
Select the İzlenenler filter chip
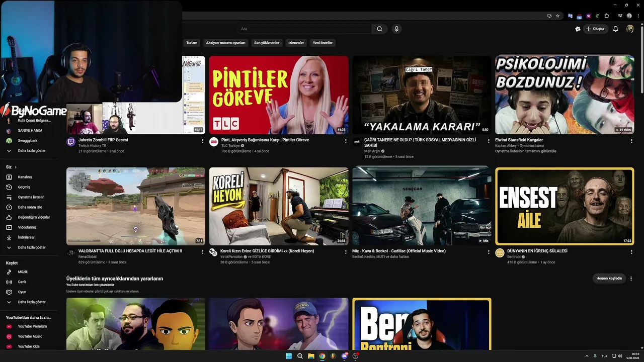point(296,43)
